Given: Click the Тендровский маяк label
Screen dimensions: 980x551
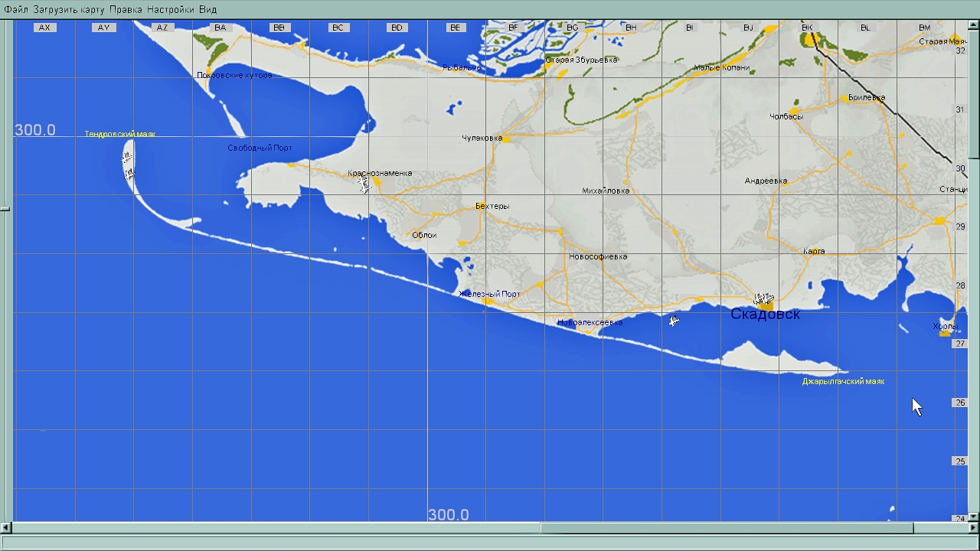Looking at the screenshot, I should [120, 134].
